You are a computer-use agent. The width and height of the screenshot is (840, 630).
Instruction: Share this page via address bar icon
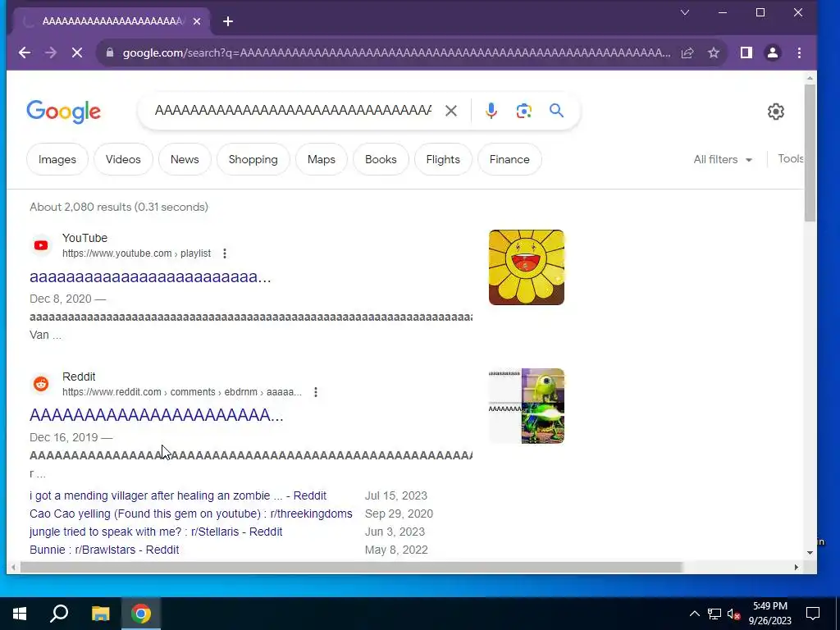click(687, 52)
